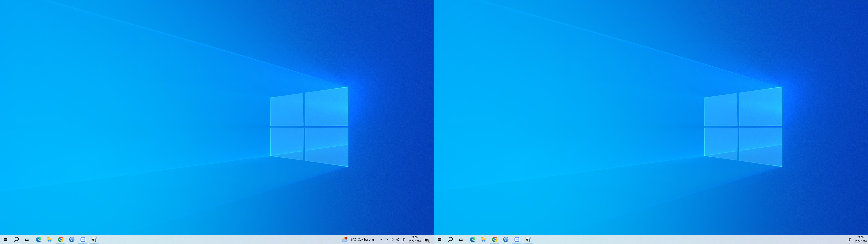This screenshot has height=244, width=868.
Task: Switch to Chrome on the left screen's taskbar
Action: pos(61,240)
